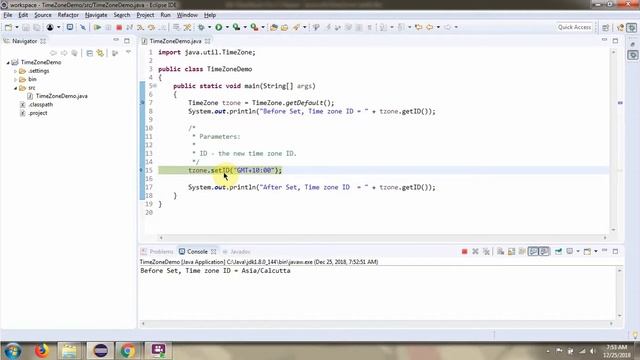Click the green Run button
The image size is (640, 360).
pyautogui.click(x=219, y=27)
